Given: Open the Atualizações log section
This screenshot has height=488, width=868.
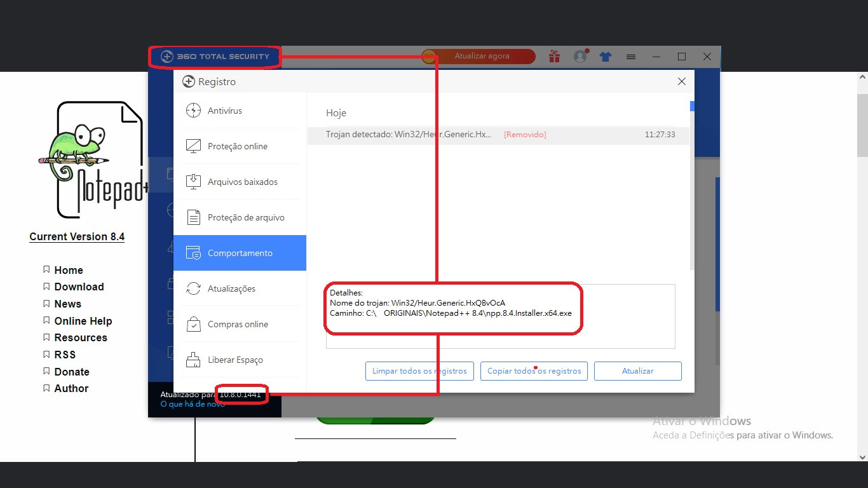Looking at the screenshot, I should click(240, 288).
